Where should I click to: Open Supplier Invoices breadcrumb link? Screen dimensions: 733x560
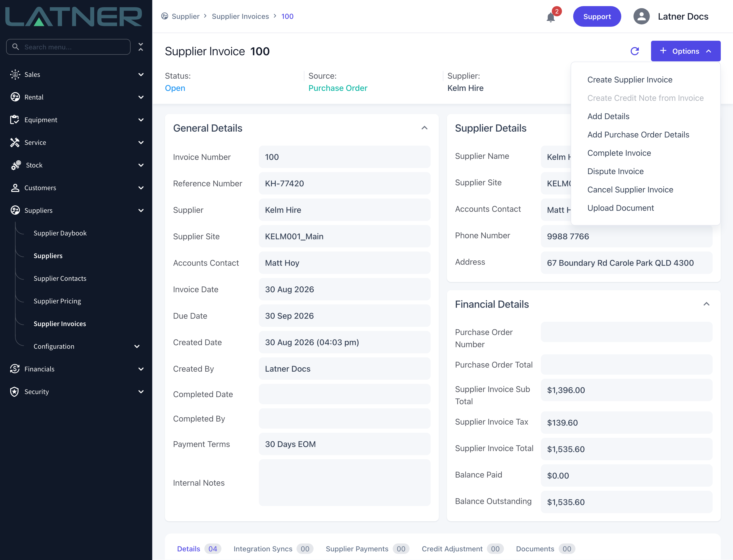pos(240,16)
